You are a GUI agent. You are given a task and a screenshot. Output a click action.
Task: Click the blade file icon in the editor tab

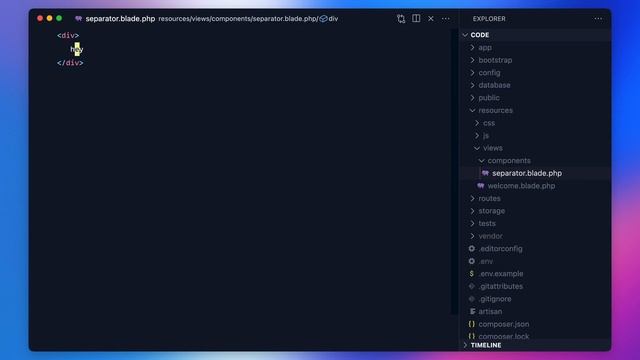click(x=78, y=19)
